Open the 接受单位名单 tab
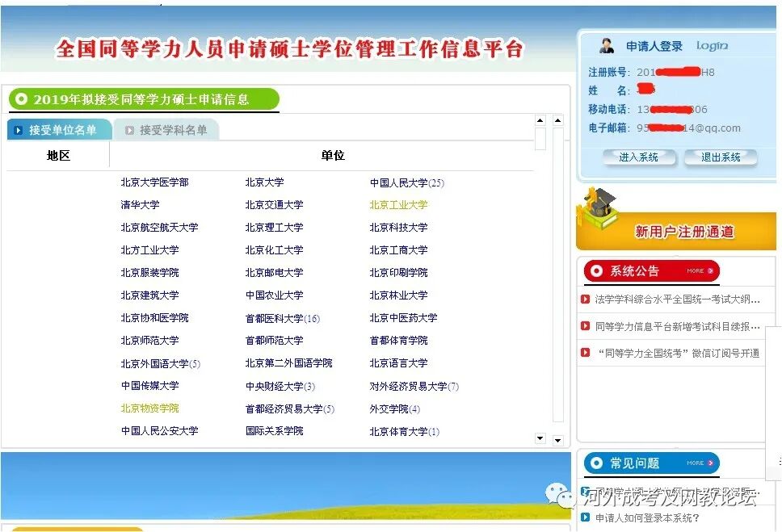Image resolution: width=782 pixels, height=532 pixels. [59, 130]
